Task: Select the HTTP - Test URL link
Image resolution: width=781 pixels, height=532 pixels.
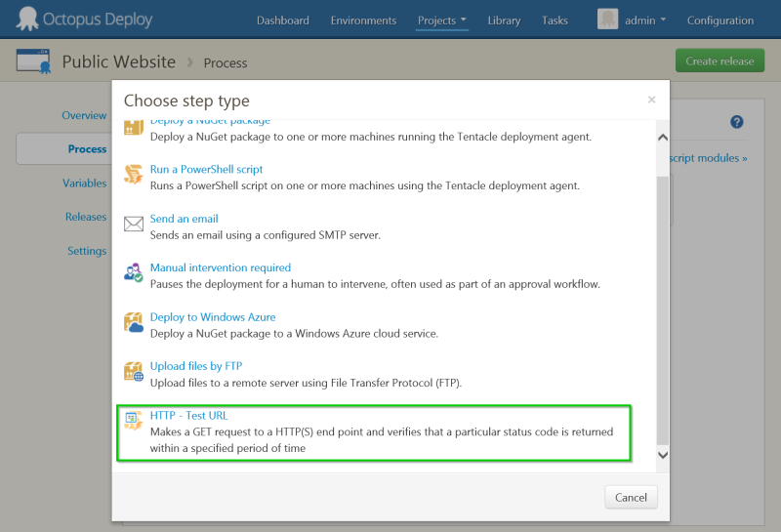Action: click(x=188, y=416)
